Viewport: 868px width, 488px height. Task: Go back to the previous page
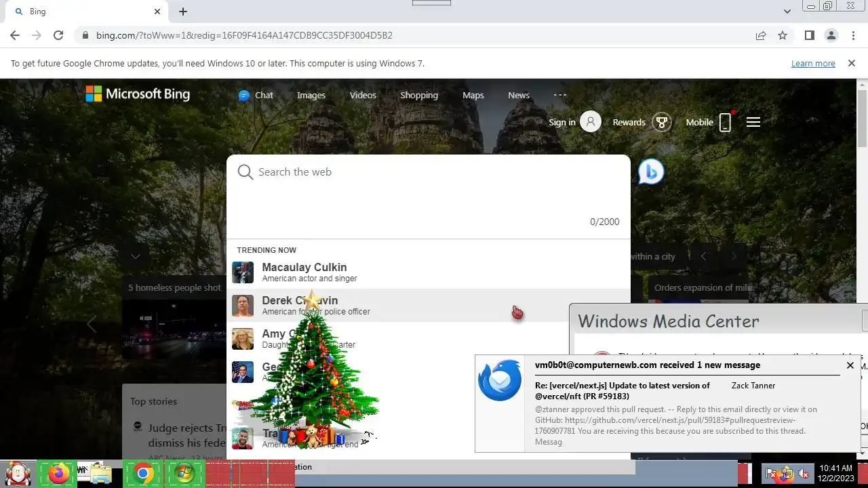tap(15, 35)
